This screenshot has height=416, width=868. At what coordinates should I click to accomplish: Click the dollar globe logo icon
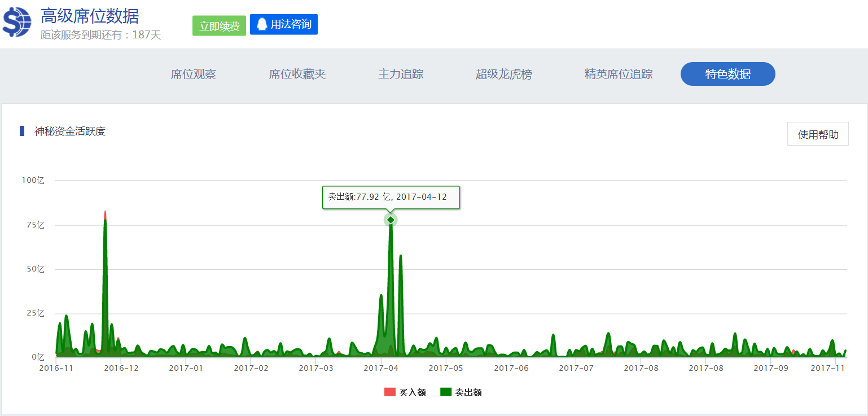[x=17, y=23]
